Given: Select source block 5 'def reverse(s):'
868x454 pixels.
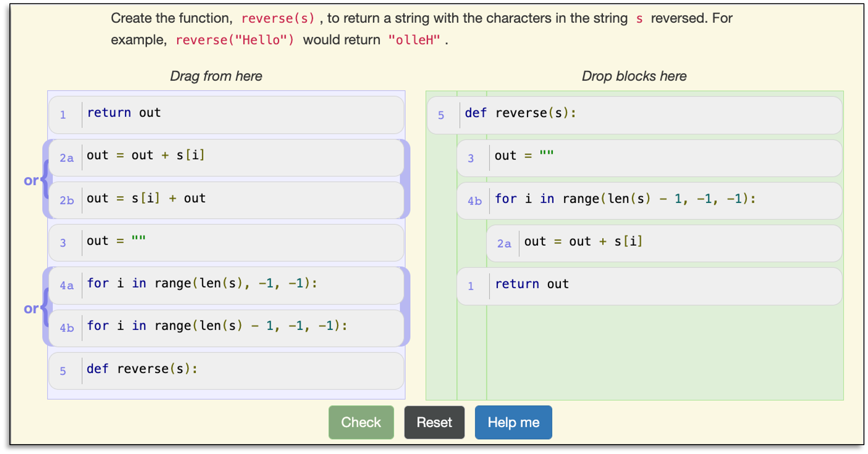Looking at the screenshot, I should point(226,371).
